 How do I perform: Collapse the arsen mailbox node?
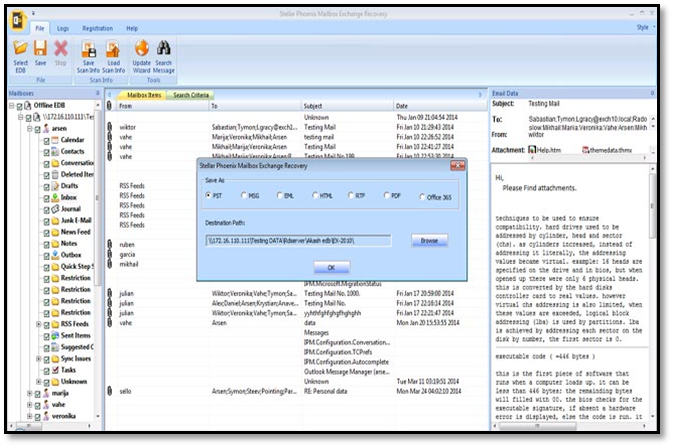[x=30, y=129]
